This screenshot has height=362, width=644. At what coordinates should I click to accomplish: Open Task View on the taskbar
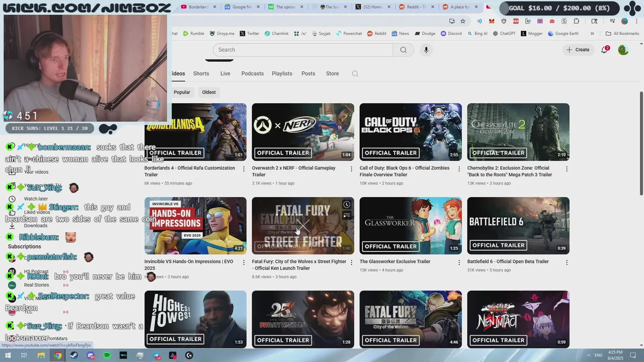[x=24, y=355]
